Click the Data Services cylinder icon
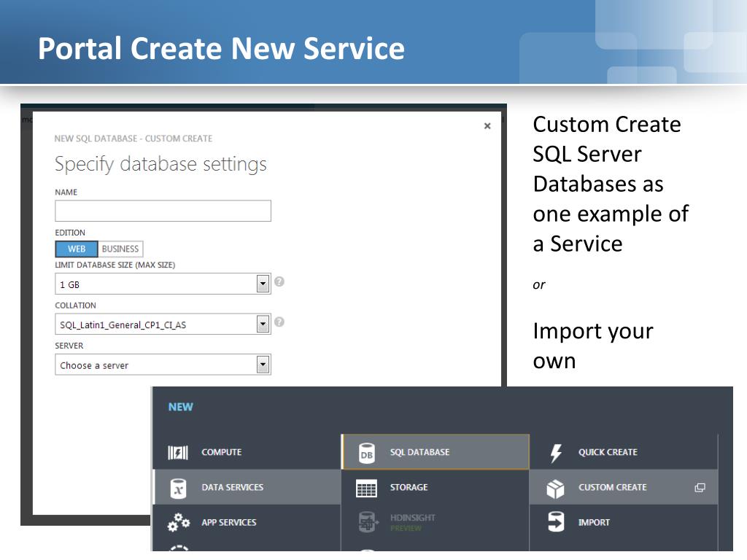 178,488
